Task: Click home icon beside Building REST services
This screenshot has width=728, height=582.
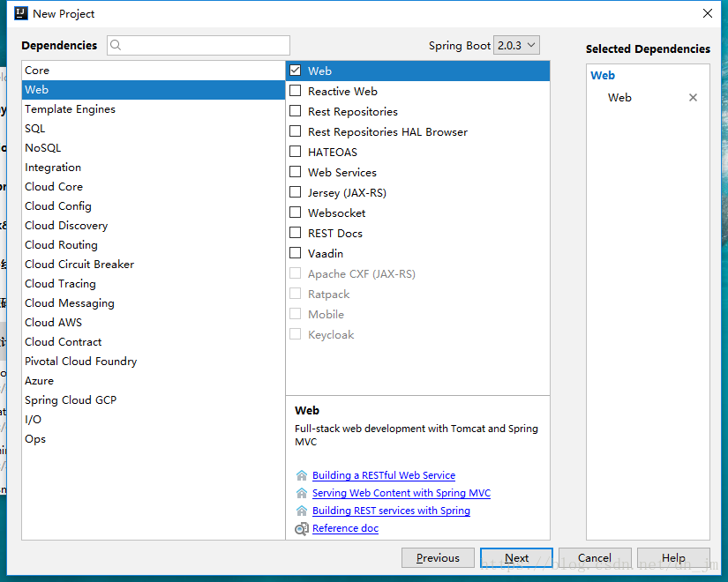Action: click(x=301, y=511)
